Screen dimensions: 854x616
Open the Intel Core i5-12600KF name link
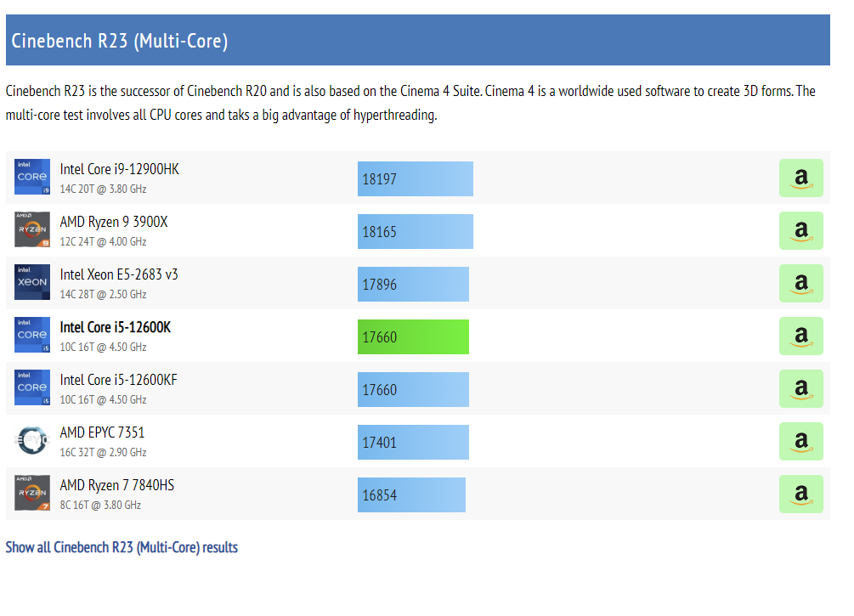pos(118,380)
